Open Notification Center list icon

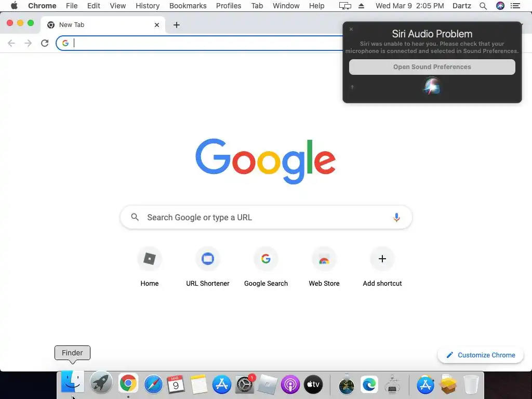[515, 6]
